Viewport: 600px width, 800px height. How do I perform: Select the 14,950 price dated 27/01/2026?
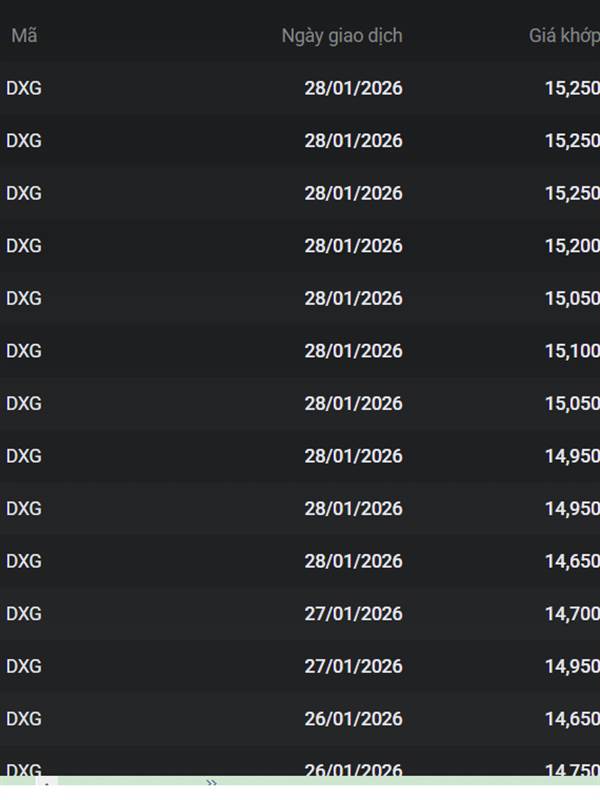pos(572,666)
